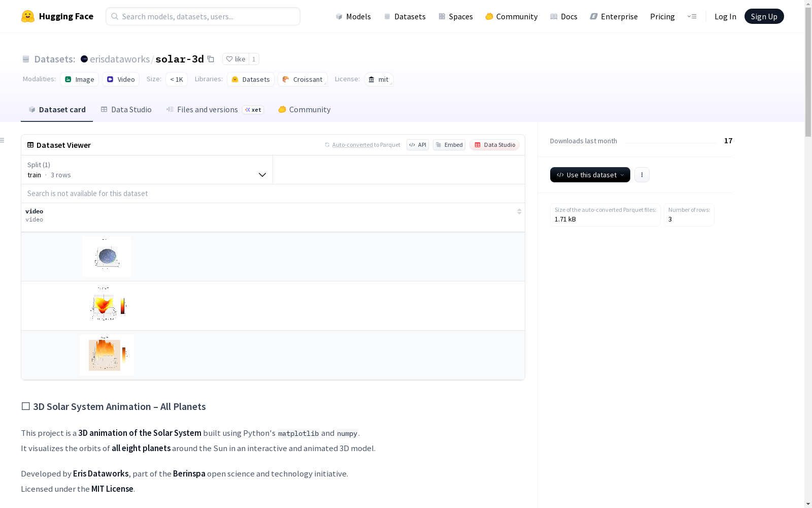Open Models in the top navigation
The width and height of the screenshot is (812, 508).
coord(353,16)
